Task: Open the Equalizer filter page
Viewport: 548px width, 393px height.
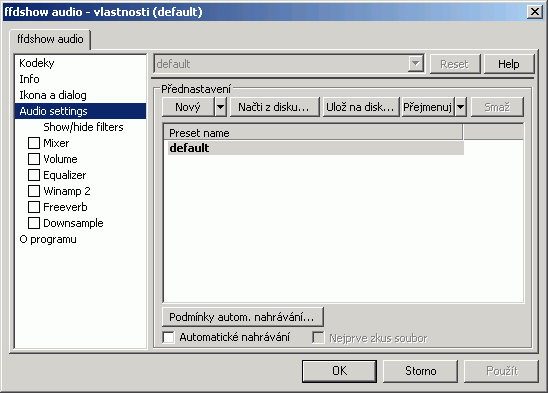Action: (65, 175)
